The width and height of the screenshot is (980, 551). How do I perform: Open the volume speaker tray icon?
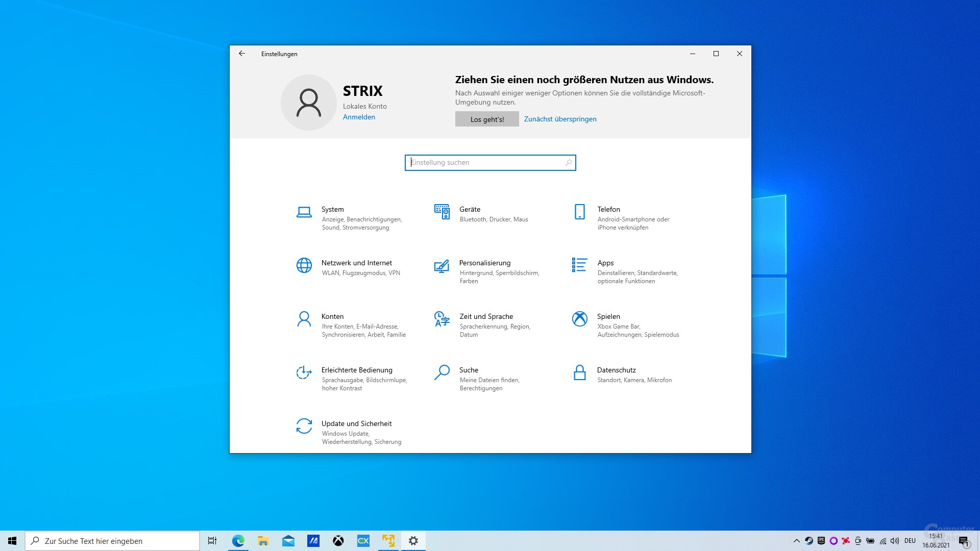click(x=895, y=541)
